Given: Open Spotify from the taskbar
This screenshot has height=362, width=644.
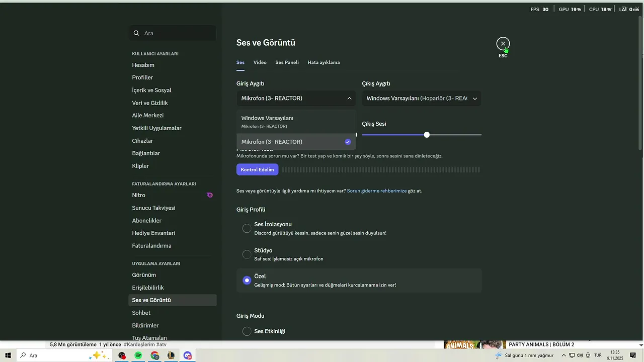Looking at the screenshot, I should coord(138,355).
